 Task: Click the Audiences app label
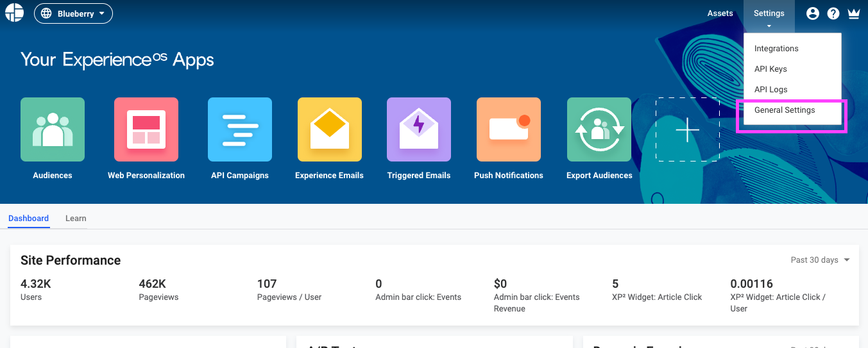tap(53, 176)
